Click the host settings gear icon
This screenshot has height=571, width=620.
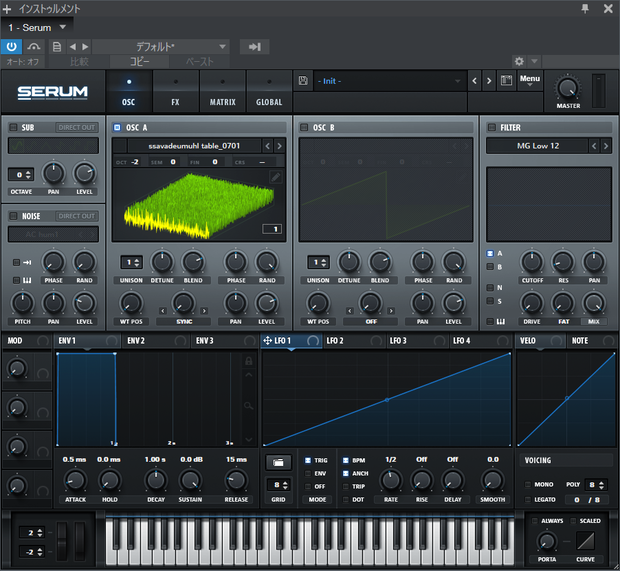(519, 61)
